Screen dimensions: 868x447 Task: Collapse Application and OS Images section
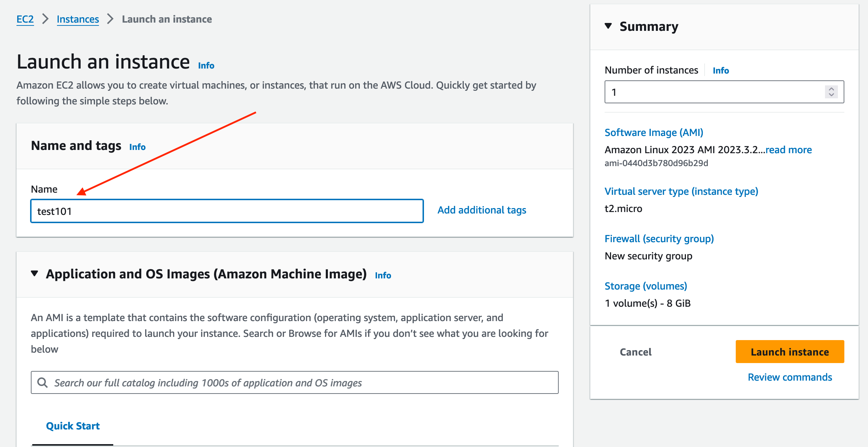coord(34,273)
